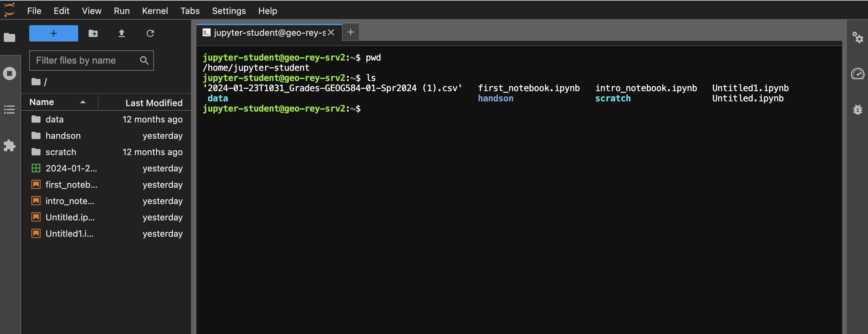
Task: Add a new tab with plus button
Action: pyautogui.click(x=351, y=32)
